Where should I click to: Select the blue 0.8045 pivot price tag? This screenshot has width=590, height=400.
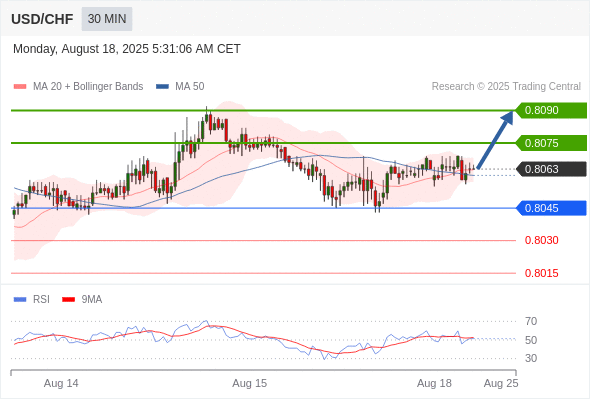(551, 208)
